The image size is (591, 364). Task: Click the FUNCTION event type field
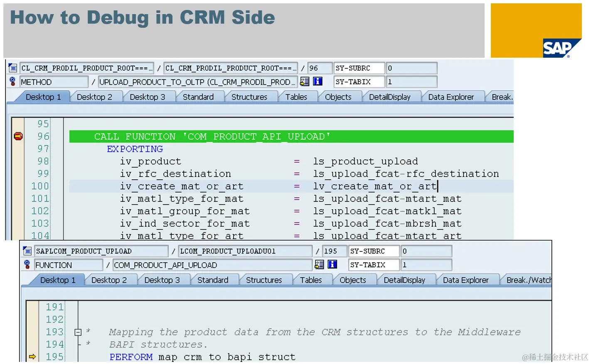click(68, 265)
